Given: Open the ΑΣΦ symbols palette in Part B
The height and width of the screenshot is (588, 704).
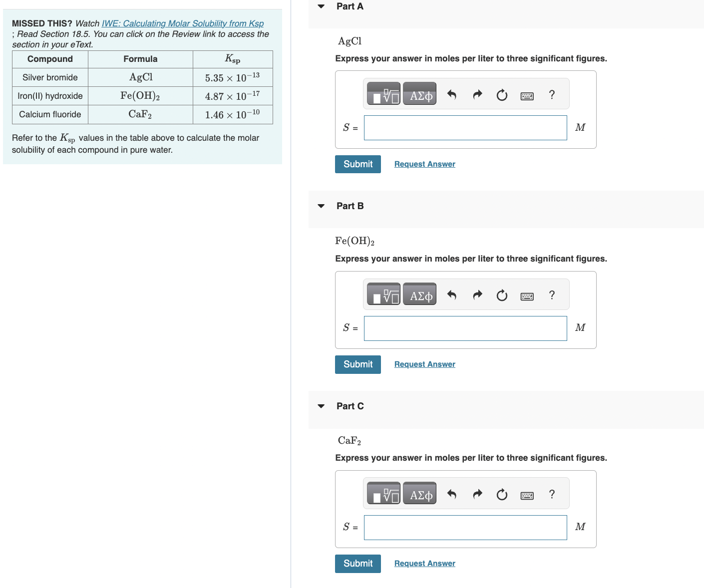Looking at the screenshot, I should [419, 294].
